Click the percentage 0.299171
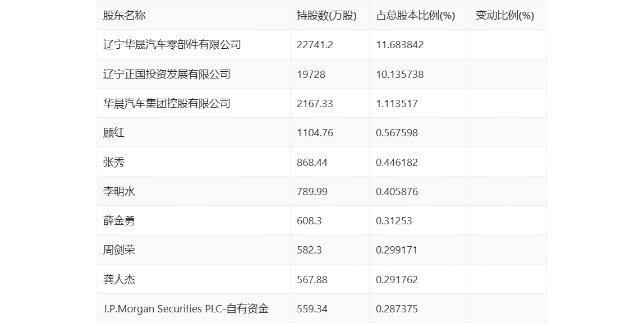The image size is (644, 323). click(397, 250)
